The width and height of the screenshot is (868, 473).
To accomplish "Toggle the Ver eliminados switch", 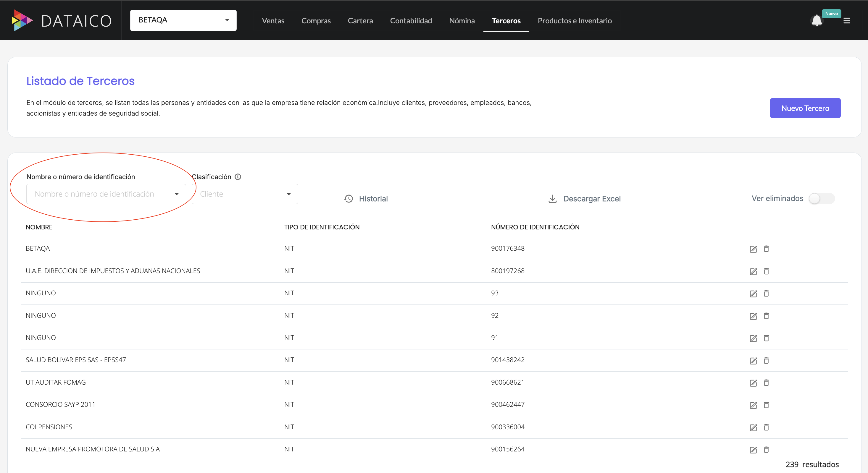I will [x=822, y=199].
